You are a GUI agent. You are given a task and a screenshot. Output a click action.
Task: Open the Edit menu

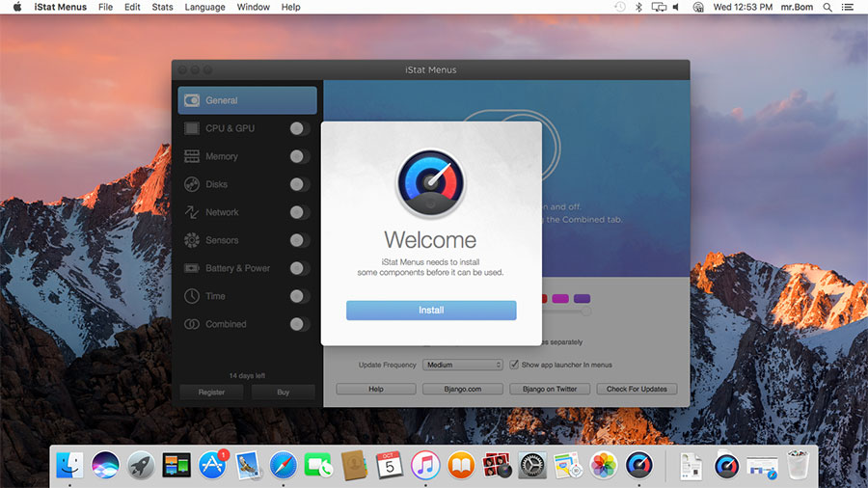[x=132, y=7]
